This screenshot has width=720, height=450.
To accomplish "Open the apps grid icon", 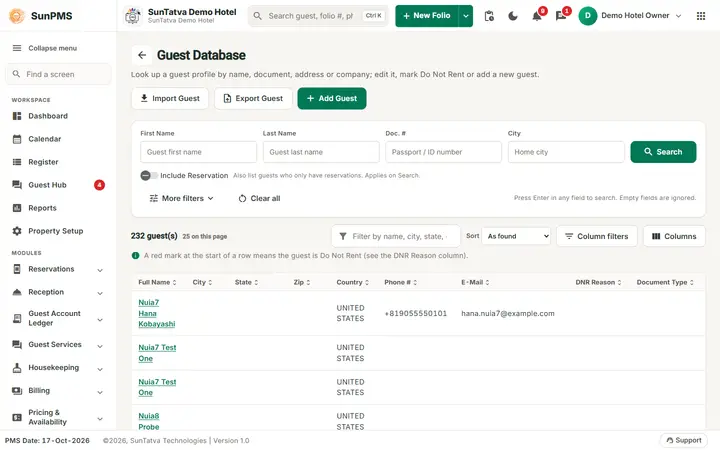I will click(x=701, y=16).
